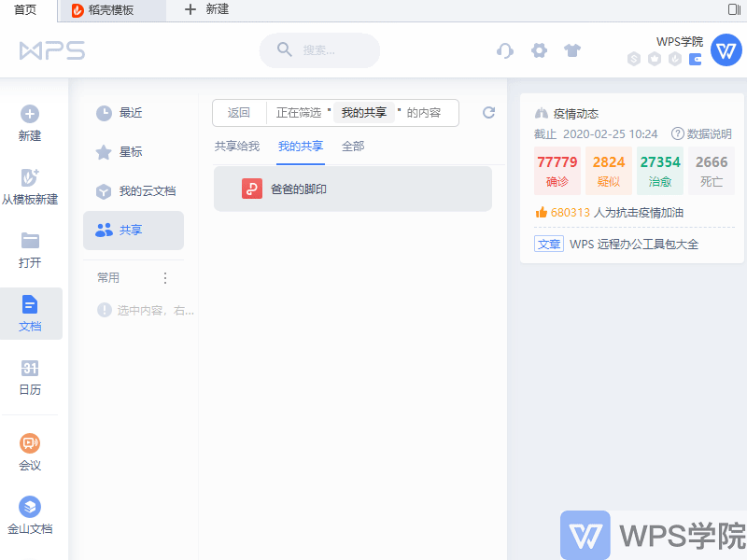
Task: Open a new tab with 新建
Action: pyautogui.click(x=207, y=9)
